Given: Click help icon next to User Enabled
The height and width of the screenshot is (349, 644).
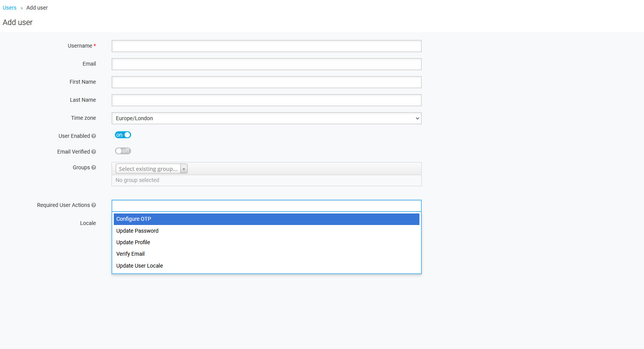Looking at the screenshot, I should pyautogui.click(x=93, y=136).
